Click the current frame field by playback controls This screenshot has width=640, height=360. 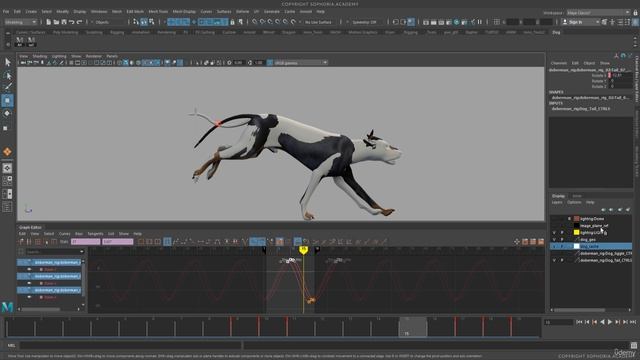click(x=558, y=322)
